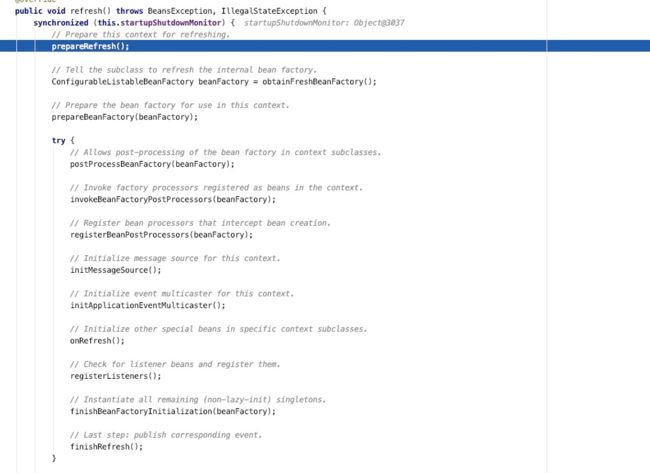Click comment 'Instantiate all remaining (non-lazy-init) singletons'

pyautogui.click(x=198, y=399)
